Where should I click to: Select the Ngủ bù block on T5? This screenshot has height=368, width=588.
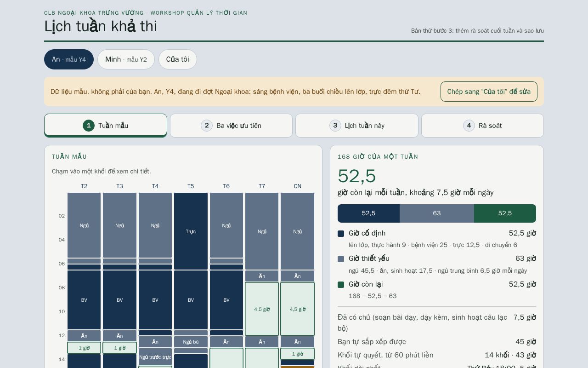pos(191,342)
